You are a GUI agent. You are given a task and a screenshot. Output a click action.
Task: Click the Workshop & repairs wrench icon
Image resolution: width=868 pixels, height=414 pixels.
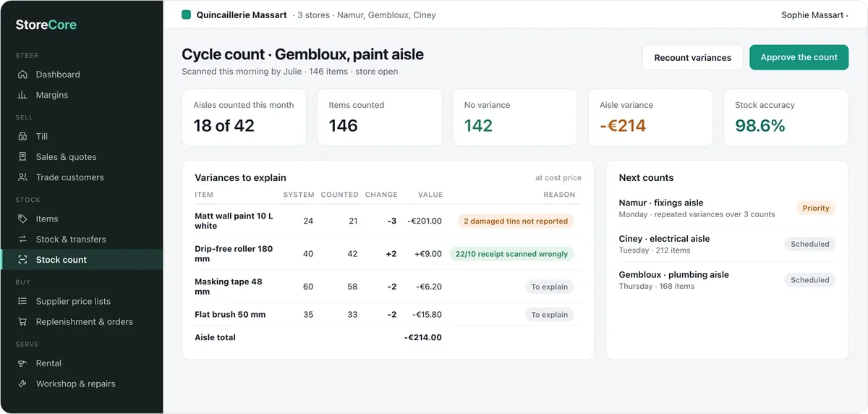(x=22, y=384)
